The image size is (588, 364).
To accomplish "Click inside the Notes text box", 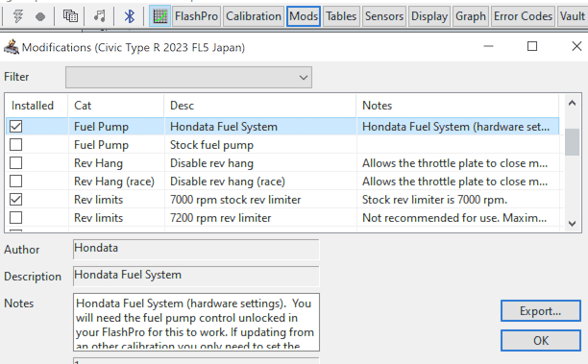I will (x=196, y=322).
